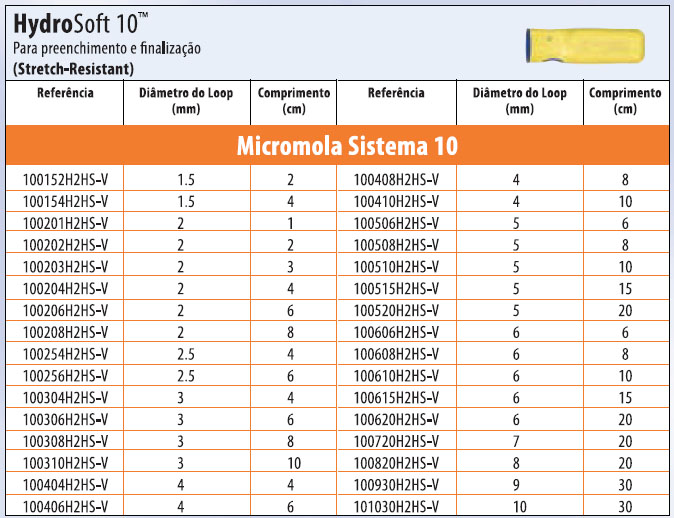The image size is (674, 518).
Task: Click reference 100404H2HS-V
Action: pyautogui.click(x=65, y=485)
